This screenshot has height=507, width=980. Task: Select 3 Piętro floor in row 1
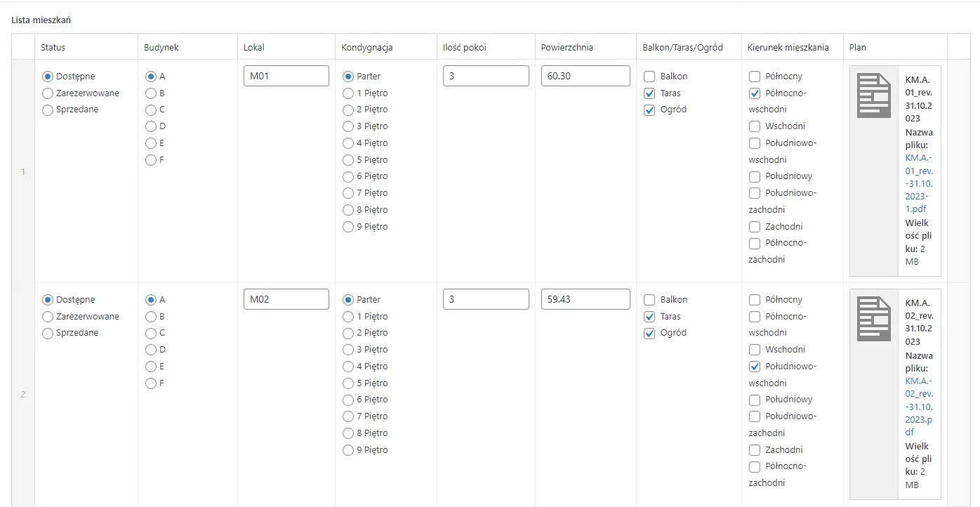pyautogui.click(x=348, y=126)
